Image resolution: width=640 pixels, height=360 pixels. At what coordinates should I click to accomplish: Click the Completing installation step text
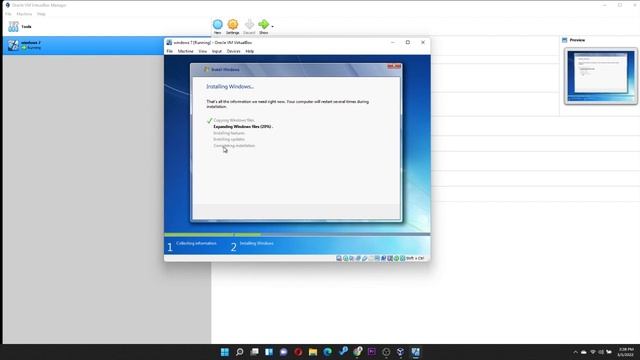click(x=234, y=146)
